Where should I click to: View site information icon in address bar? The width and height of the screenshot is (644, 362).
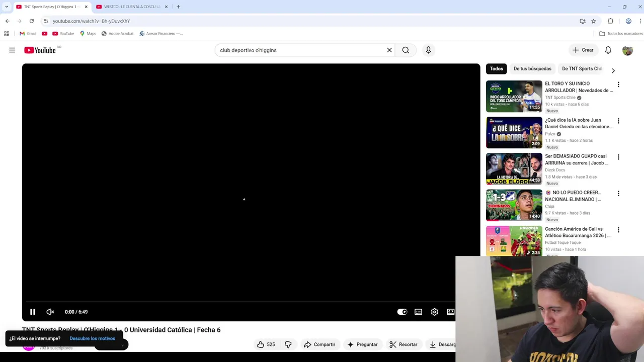46,21
